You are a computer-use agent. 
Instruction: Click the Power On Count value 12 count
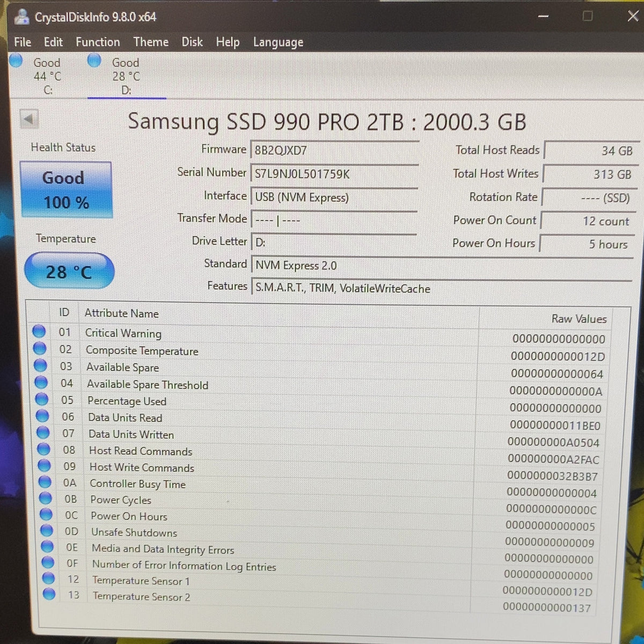588,221
